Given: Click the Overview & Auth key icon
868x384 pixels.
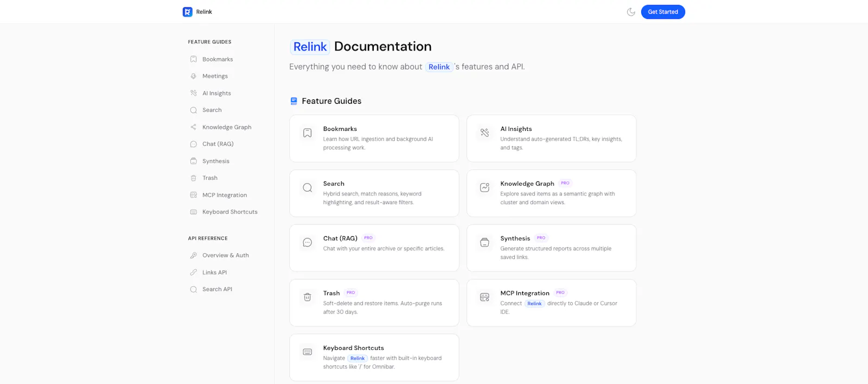Looking at the screenshot, I should click(x=194, y=255).
